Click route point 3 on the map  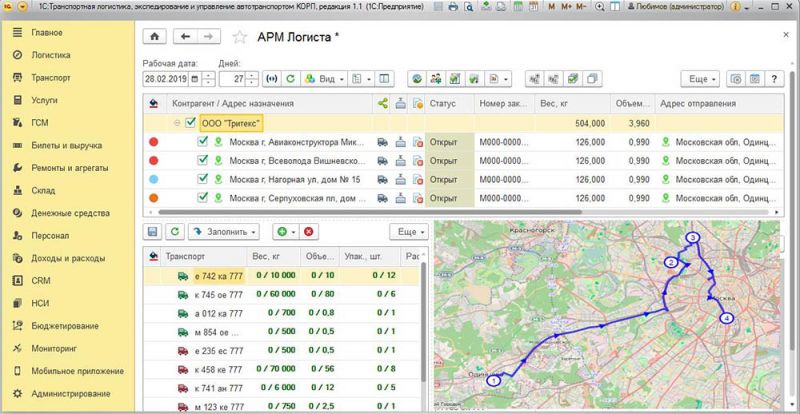692,237
